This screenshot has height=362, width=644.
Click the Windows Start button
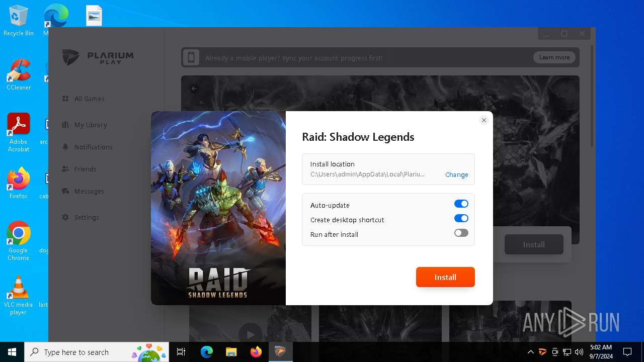pyautogui.click(x=12, y=352)
